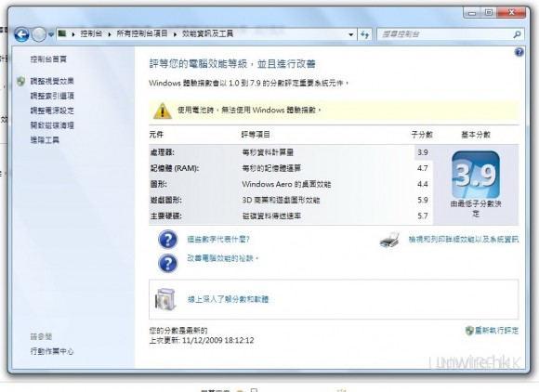The width and height of the screenshot is (539, 392).
Task: Open the 這些數字代表什麼? link
Action: (x=218, y=239)
